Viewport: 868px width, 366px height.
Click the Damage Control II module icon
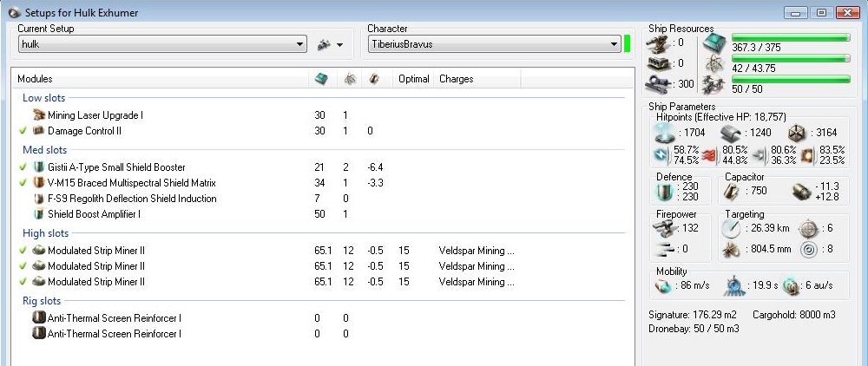[39, 130]
